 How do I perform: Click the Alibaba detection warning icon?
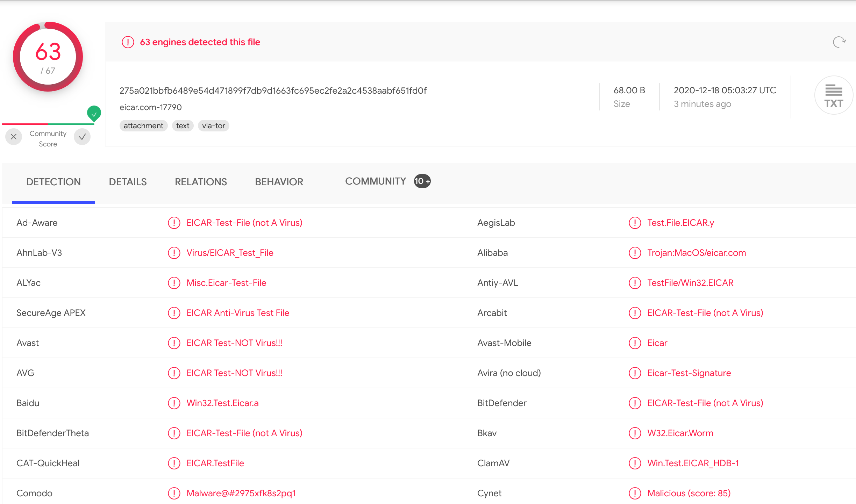(x=635, y=253)
